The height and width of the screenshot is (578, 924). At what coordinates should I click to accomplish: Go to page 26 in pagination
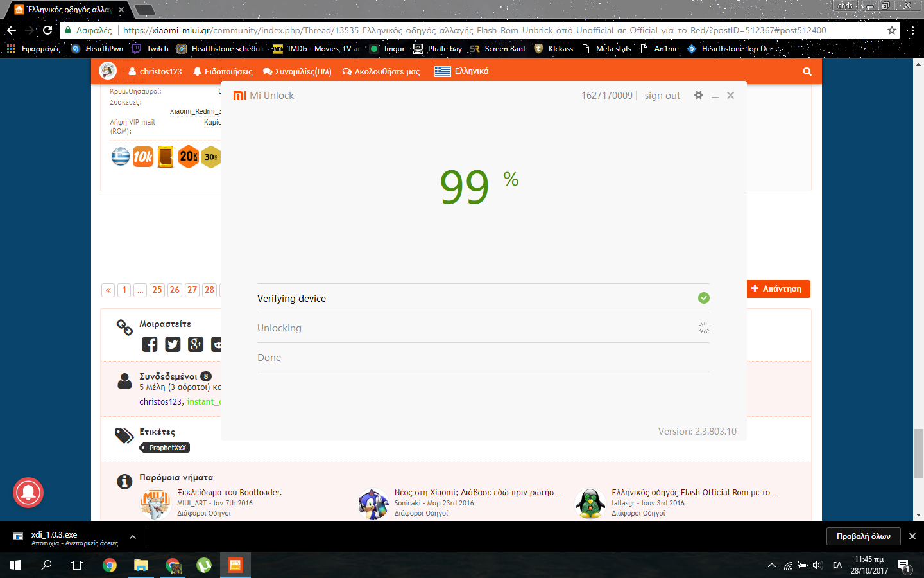pyautogui.click(x=175, y=290)
